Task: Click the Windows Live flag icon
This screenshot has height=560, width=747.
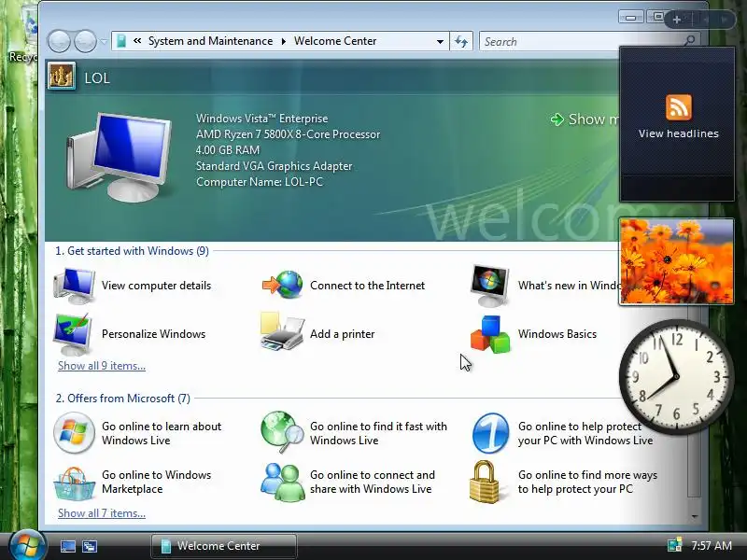Action: pyautogui.click(x=74, y=433)
